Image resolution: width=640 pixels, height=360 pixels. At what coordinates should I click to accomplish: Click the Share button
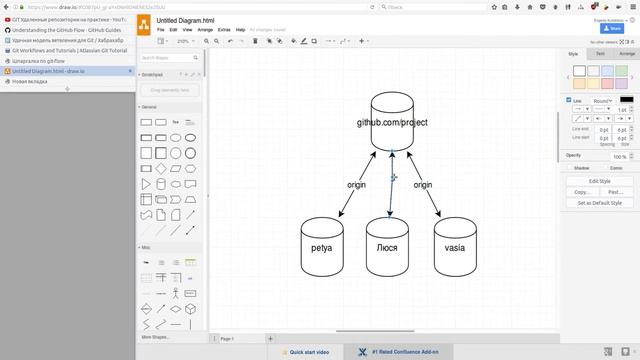point(612,28)
